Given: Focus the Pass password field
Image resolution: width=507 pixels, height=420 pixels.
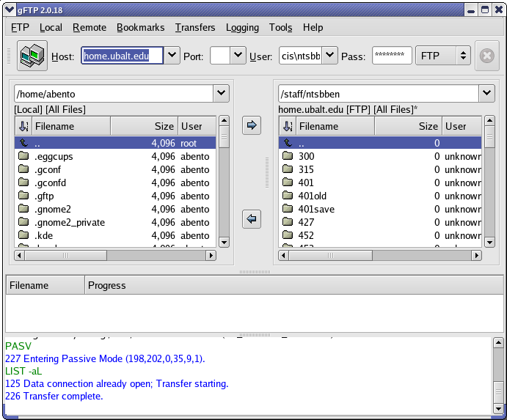Looking at the screenshot, I should pyautogui.click(x=392, y=56).
